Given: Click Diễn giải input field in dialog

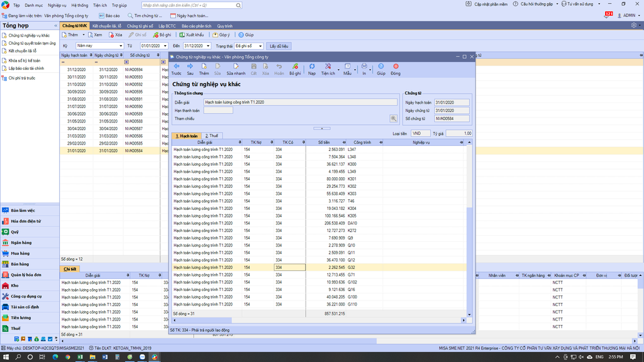Looking at the screenshot, I should (x=300, y=102).
